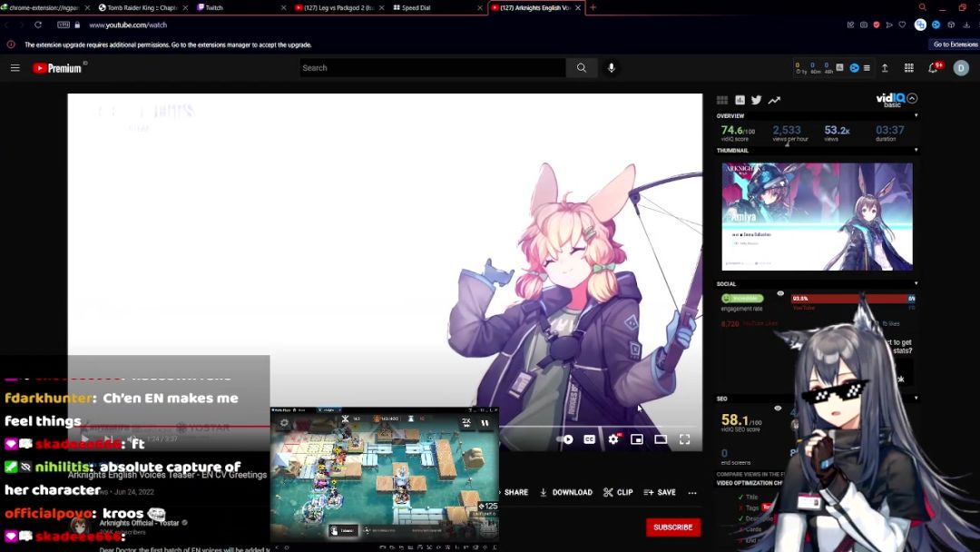Open notifications bell showing 9+
Viewport: 980px width, 552px height.
pos(933,68)
